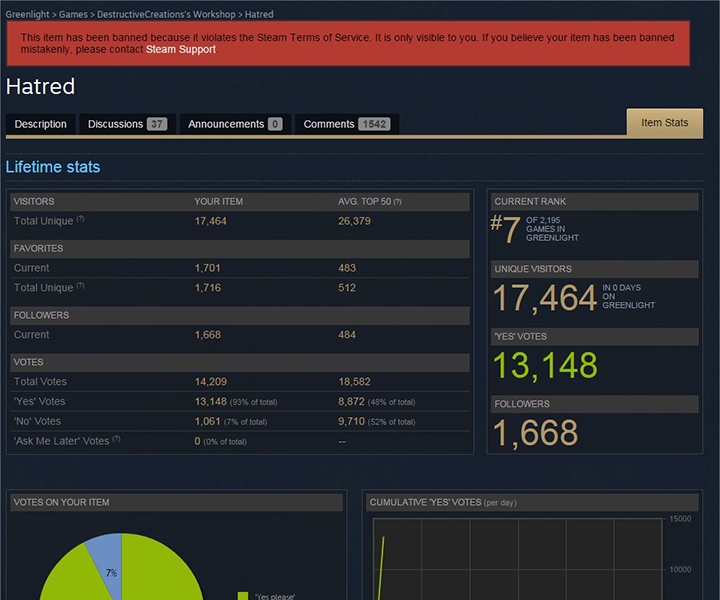Open the Description tab

pyautogui.click(x=40, y=124)
